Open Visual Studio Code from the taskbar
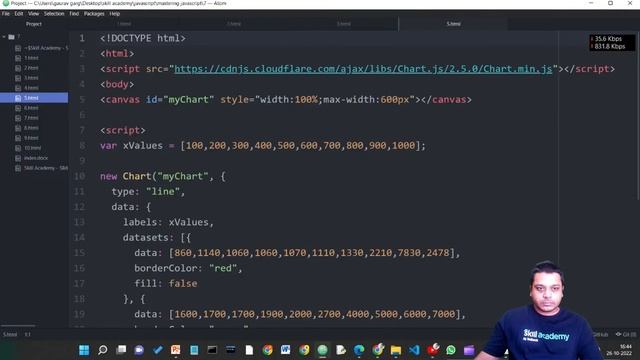640x360 pixels. tap(414, 350)
